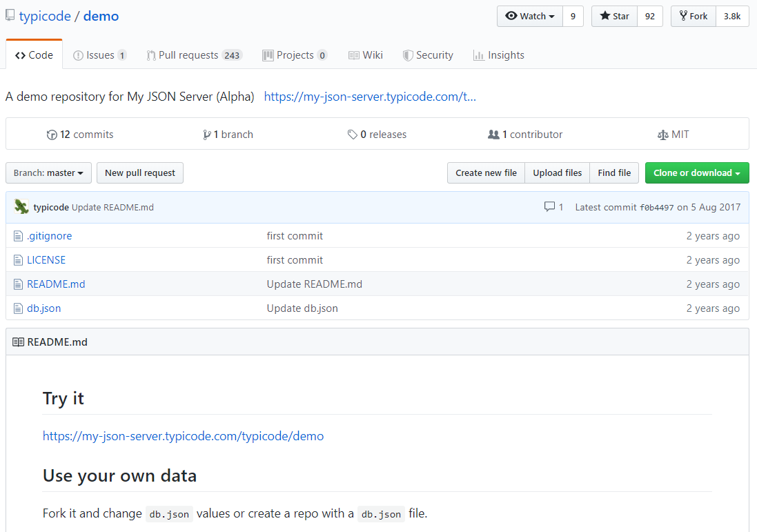Switch to the Pull requests tab
This screenshot has width=757, height=532.
(x=194, y=55)
